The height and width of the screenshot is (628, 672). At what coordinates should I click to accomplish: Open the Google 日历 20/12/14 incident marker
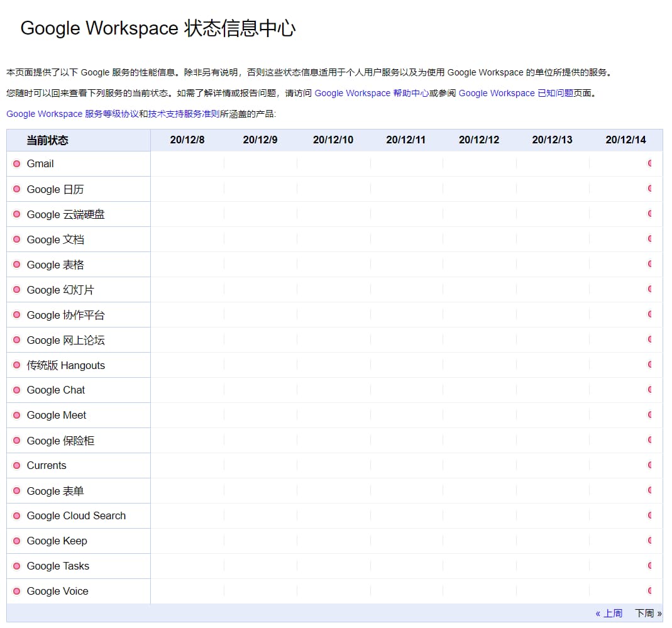650,188
